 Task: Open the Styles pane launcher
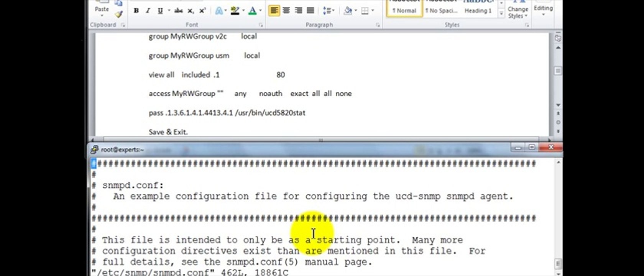tap(527, 25)
